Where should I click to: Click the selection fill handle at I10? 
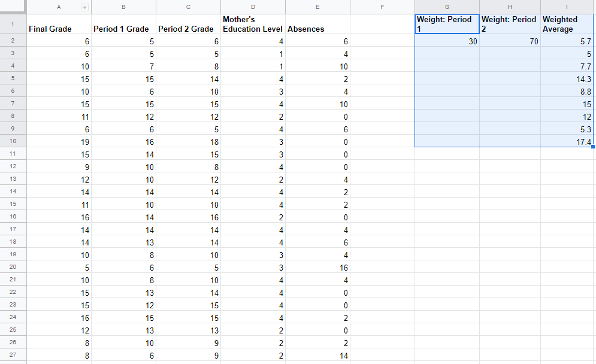pos(593,147)
